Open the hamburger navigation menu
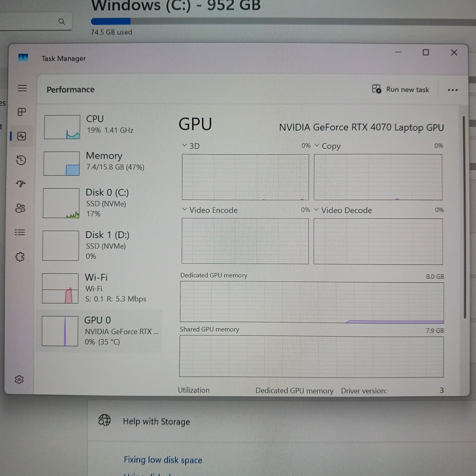 pyautogui.click(x=22, y=88)
